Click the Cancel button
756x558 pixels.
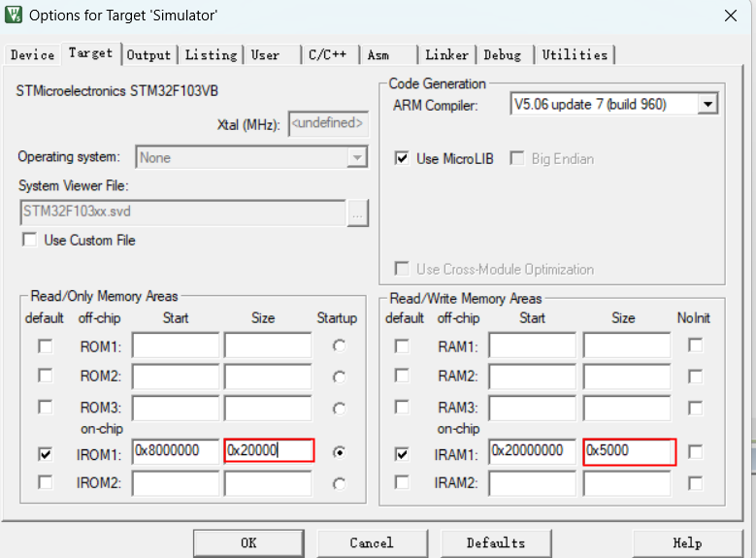372,542
